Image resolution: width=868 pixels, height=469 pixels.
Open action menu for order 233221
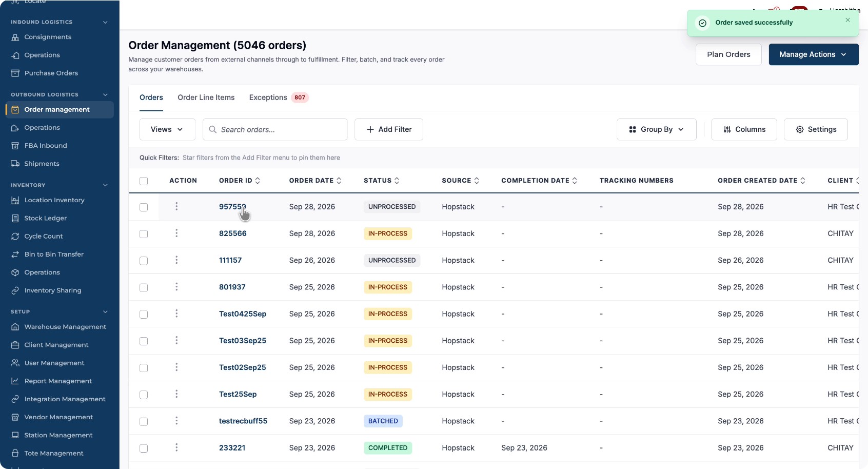pos(176,447)
